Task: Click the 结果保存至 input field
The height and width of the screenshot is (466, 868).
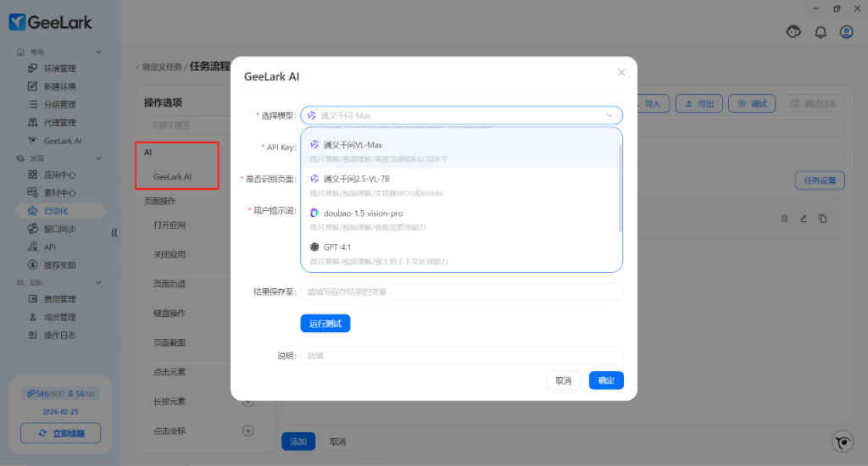Action: (x=461, y=291)
